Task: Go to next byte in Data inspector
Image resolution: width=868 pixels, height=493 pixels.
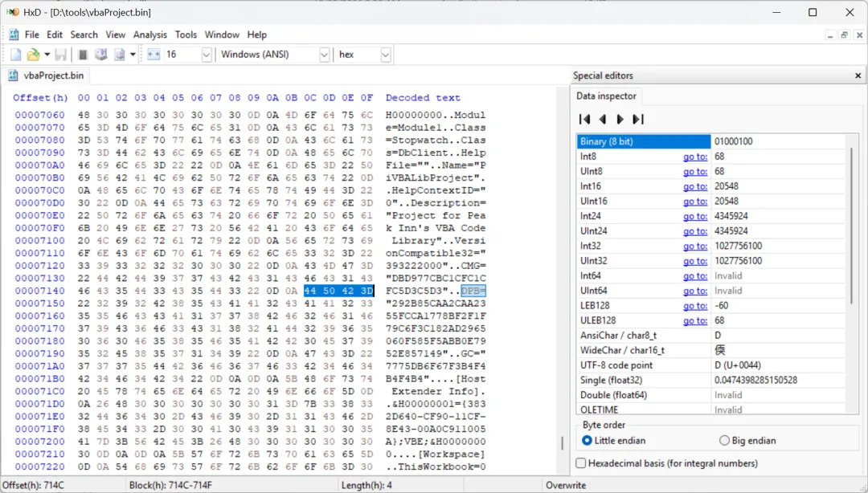Action: point(620,119)
